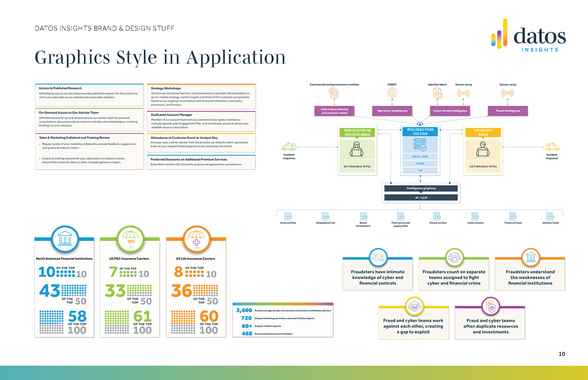The width and height of the screenshot is (588, 380).
Task: Click the AI / LLM dark bar
Action: tap(421, 198)
